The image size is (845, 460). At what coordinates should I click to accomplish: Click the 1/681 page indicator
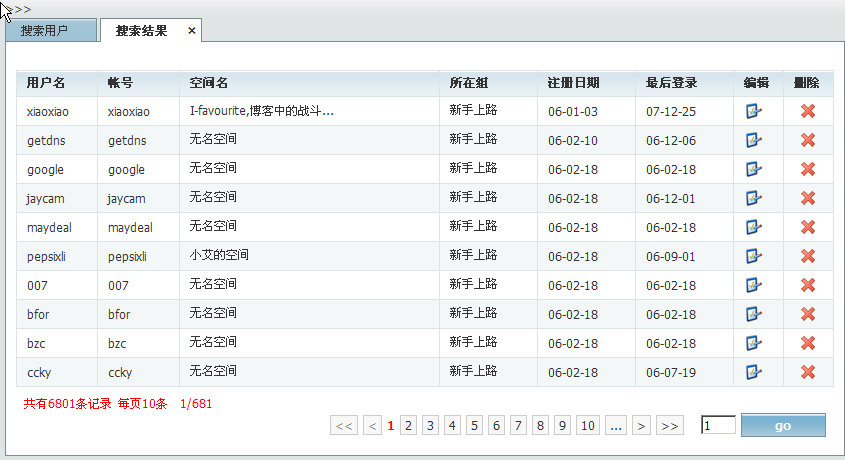[196, 403]
